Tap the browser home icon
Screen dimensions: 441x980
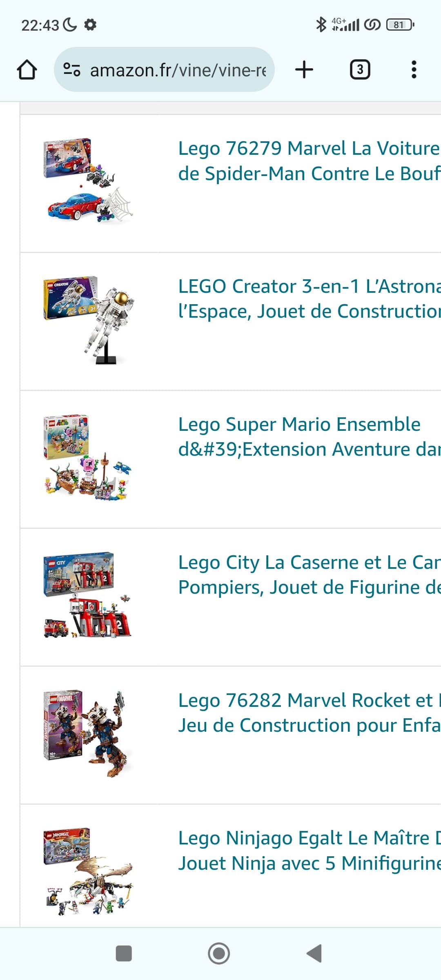click(27, 70)
